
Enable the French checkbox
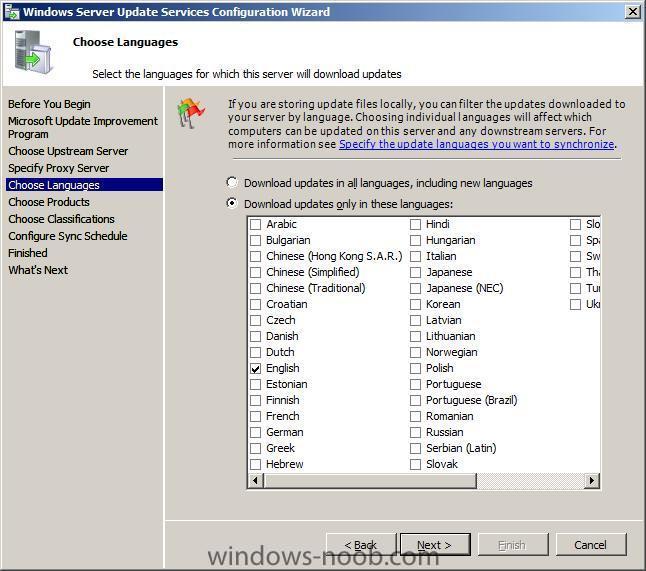pos(255,417)
